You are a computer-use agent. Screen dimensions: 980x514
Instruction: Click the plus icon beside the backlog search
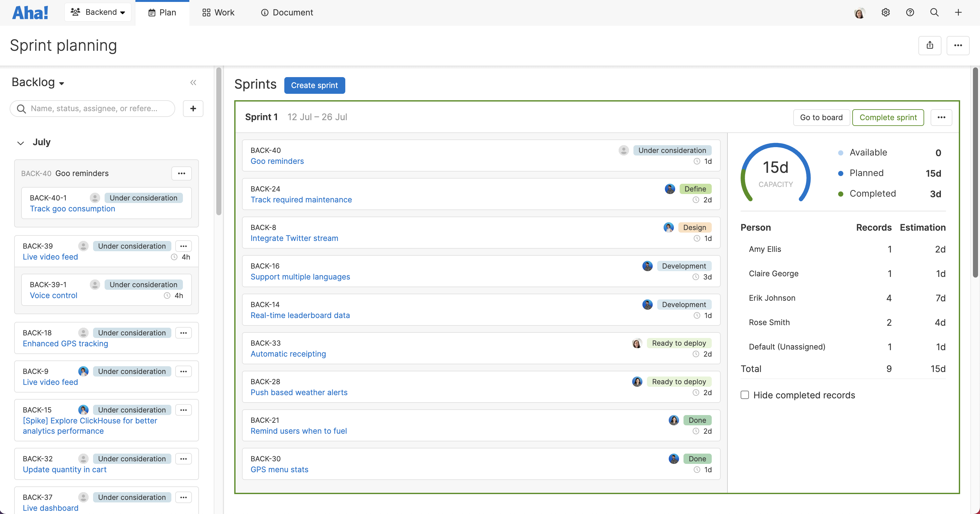point(193,109)
